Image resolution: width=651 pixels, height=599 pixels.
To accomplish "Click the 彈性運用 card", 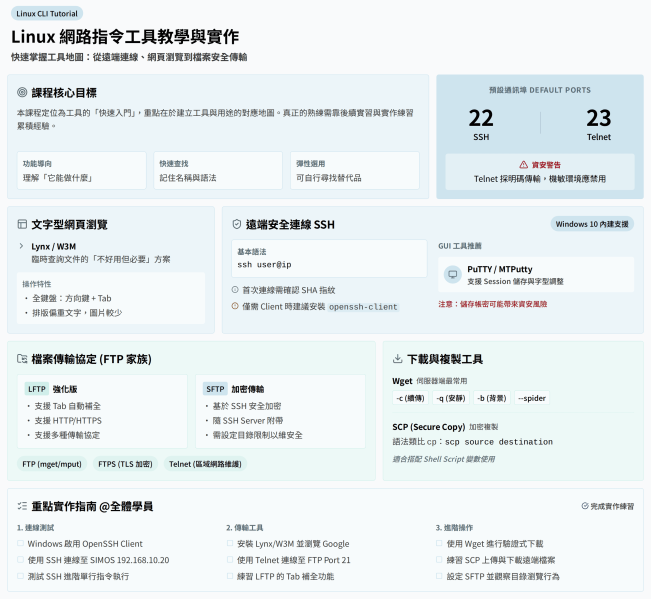I will 355,171.
